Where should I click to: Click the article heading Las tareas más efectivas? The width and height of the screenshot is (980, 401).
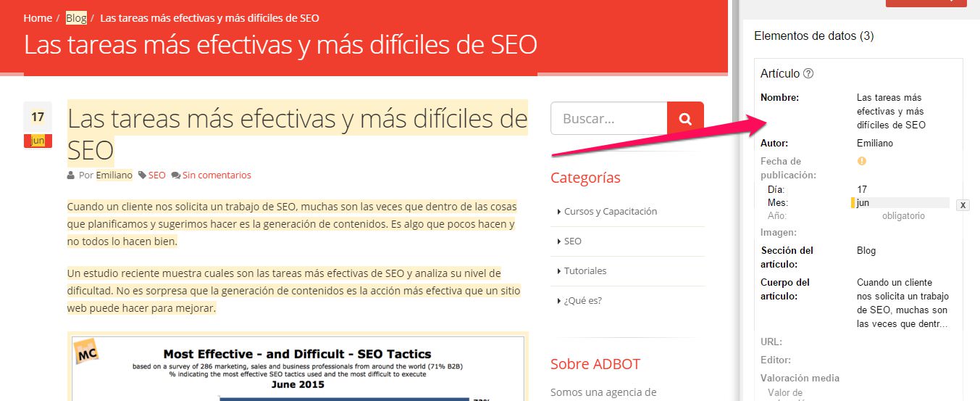click(298, 133)
